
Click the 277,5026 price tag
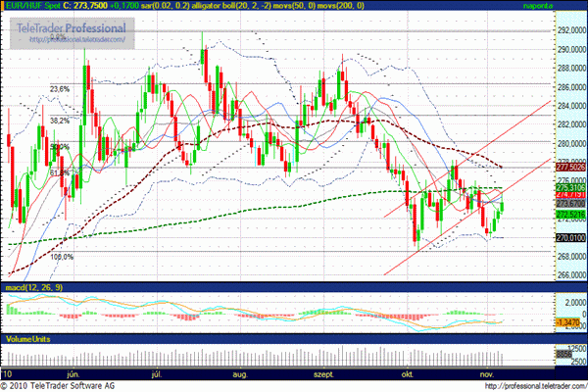(570, 167)
